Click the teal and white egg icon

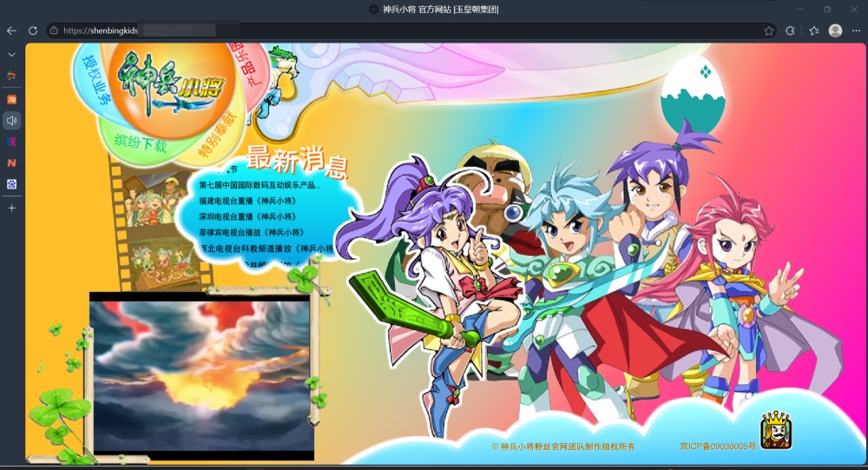click(692, 93)
